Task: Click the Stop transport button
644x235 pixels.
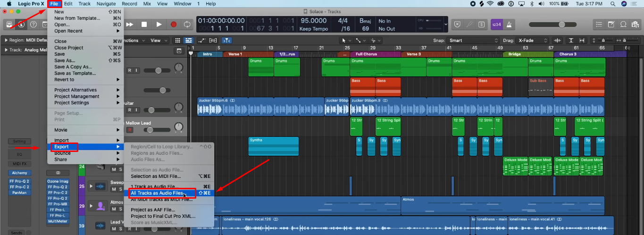Action: (x=144, y=25)
